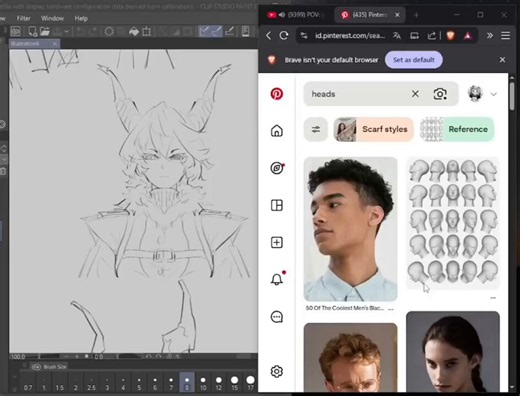Viewport: 520px width, 396px height.
Task: Open the Window menu in Clip Studio Paint
Action: coord(52,18)
